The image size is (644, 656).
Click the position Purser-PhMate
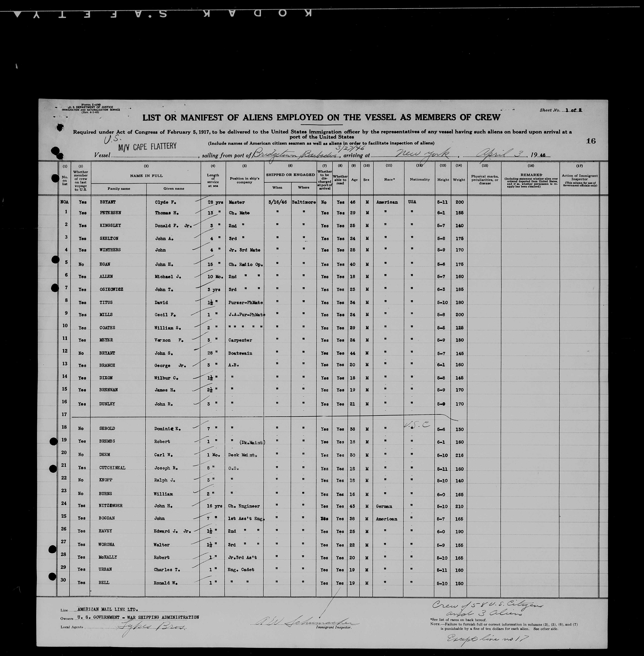tap(246, 303)
